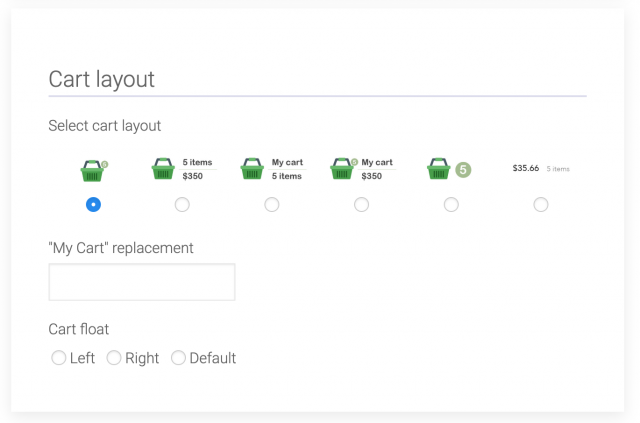This screenshot has width=640, height=423.
Task: Set cart float to Default
Action: point(179,358)
